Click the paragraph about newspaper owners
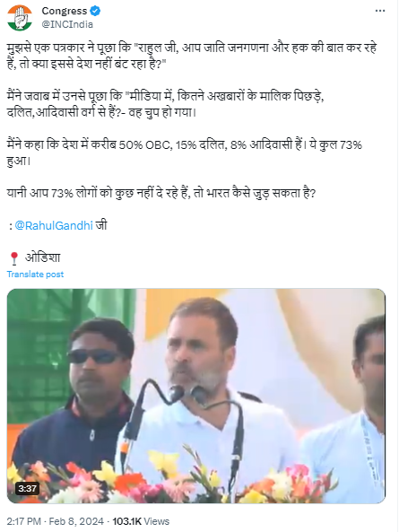The height and width of the screenshot is (532, 408). [x=166, y=104]
